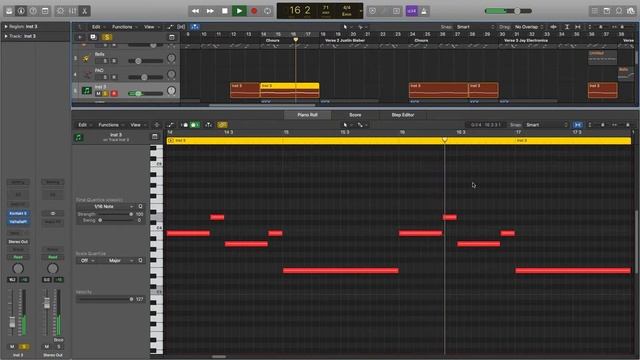Toggle the yellow Link button in Piano Roll
The image size is (640, 360).
[x=222, y=125]
